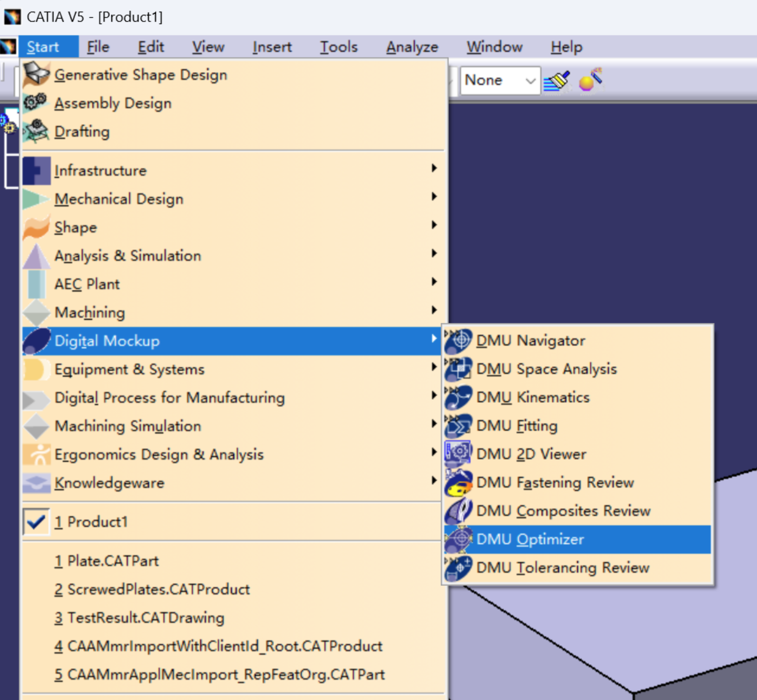Click the Digital Mockup category icon
Screen dimensions: 757x700
36,341
